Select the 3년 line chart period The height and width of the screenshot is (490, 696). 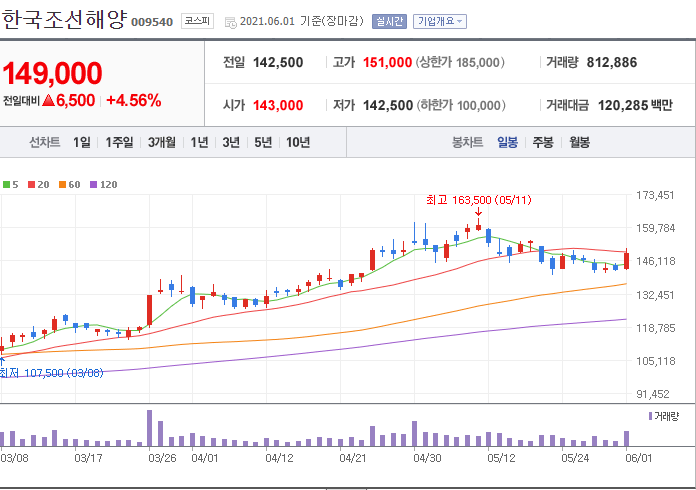pyautogui.click(x=231, y=142)
